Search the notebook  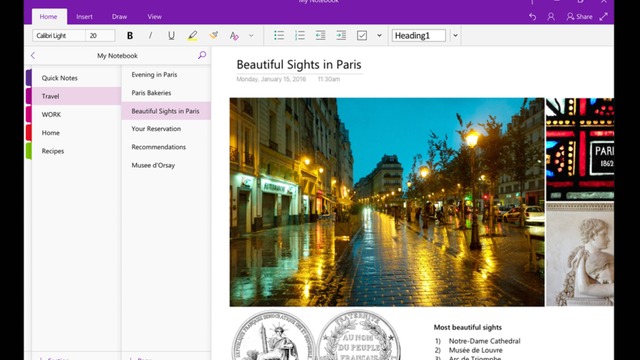tap(202, 55)
